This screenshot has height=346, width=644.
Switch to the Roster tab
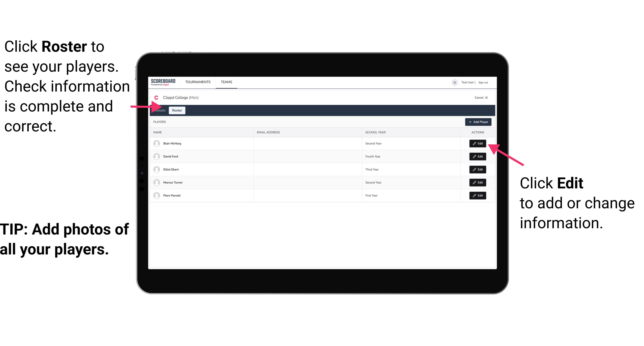click(x=176, y=110)
